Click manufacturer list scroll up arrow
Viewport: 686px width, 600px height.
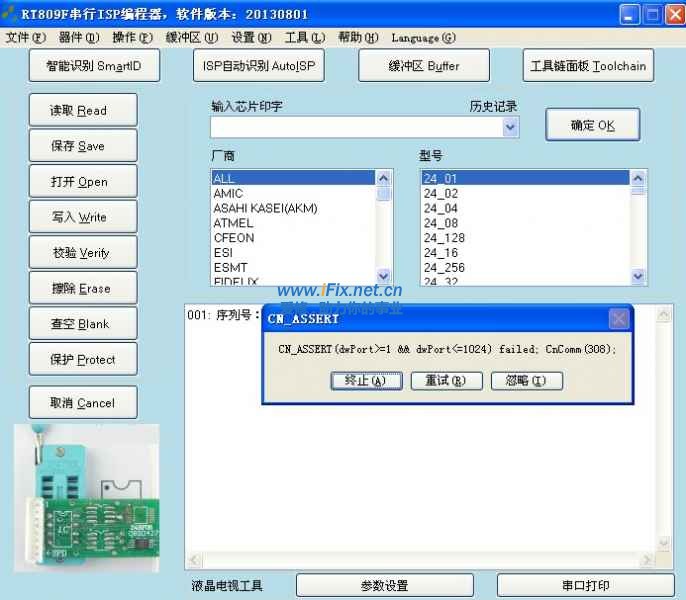383,178
